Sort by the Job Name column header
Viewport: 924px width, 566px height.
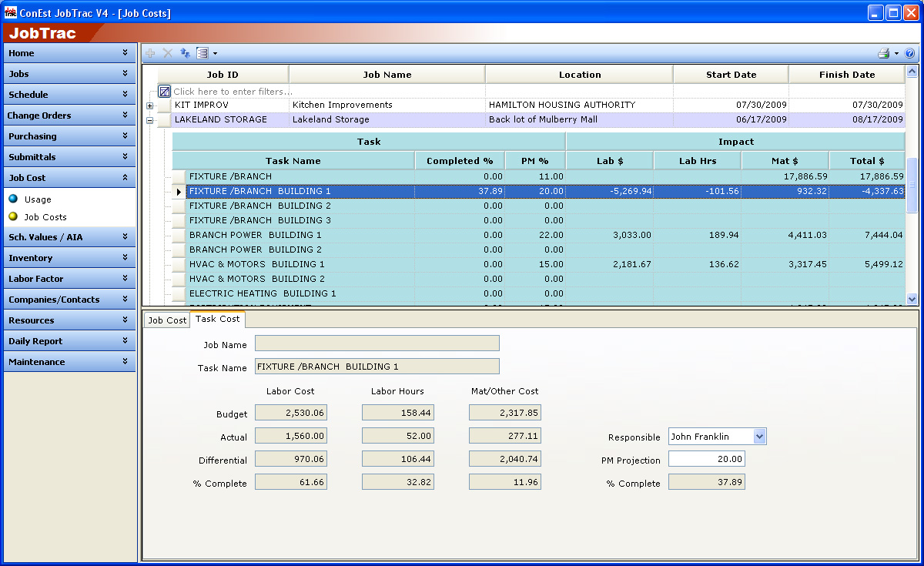(x=387, y=75)
